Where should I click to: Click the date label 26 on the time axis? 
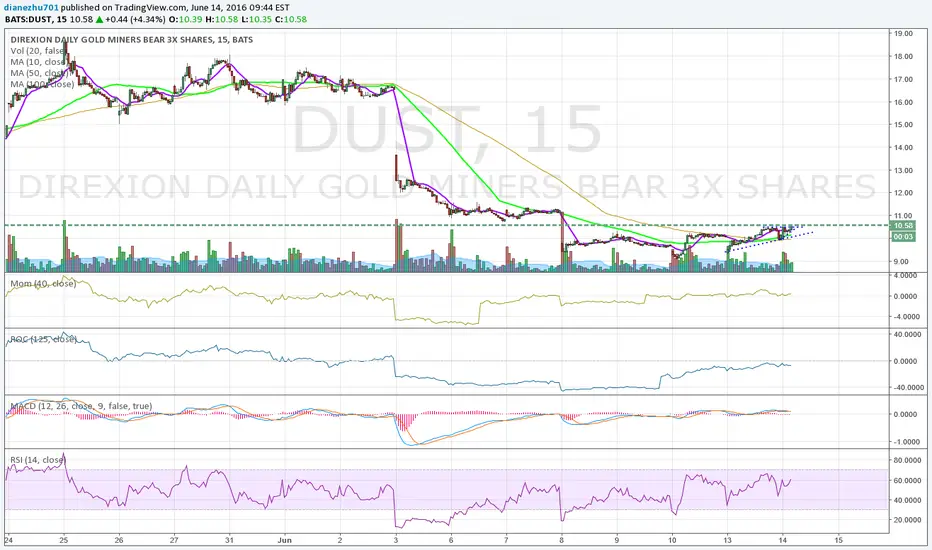point(119,540)
